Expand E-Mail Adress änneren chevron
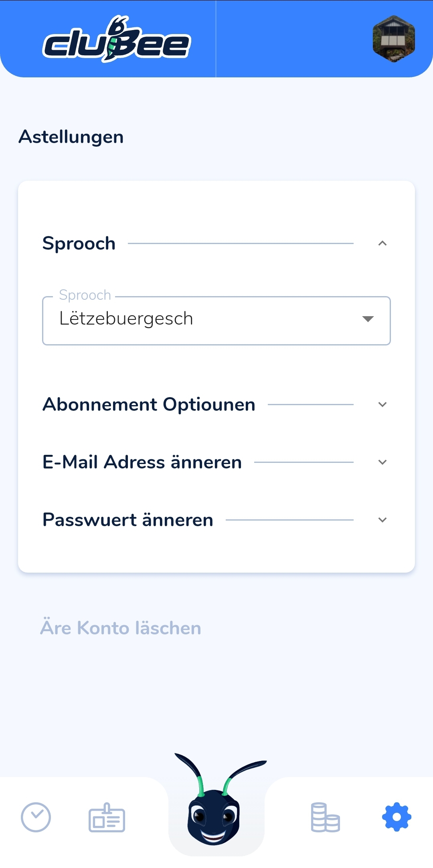Screen dimensions: 433x868 [382, 462]
